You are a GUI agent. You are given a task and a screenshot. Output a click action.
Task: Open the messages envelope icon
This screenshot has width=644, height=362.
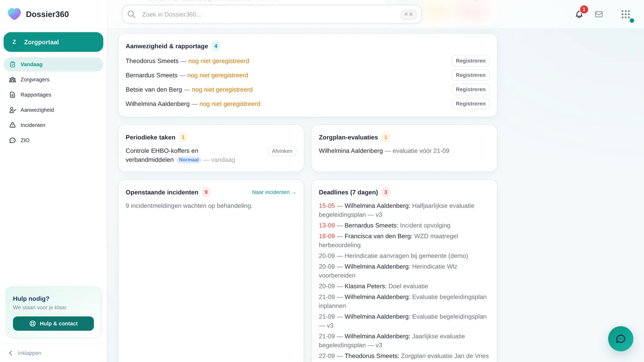(x=599, y=14)
